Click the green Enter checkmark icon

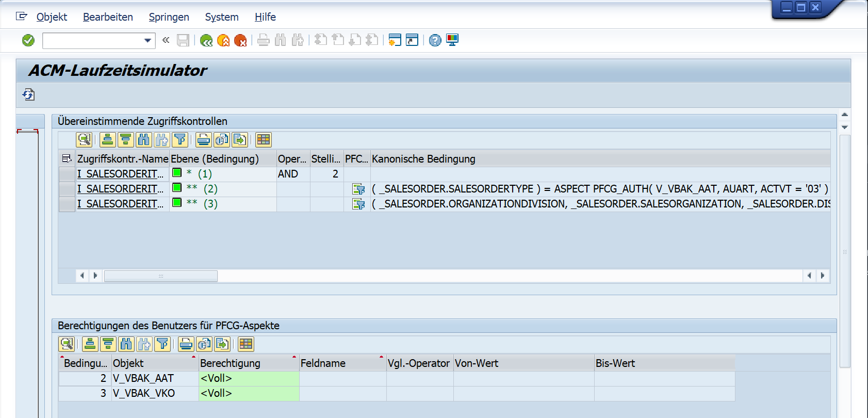28,40
